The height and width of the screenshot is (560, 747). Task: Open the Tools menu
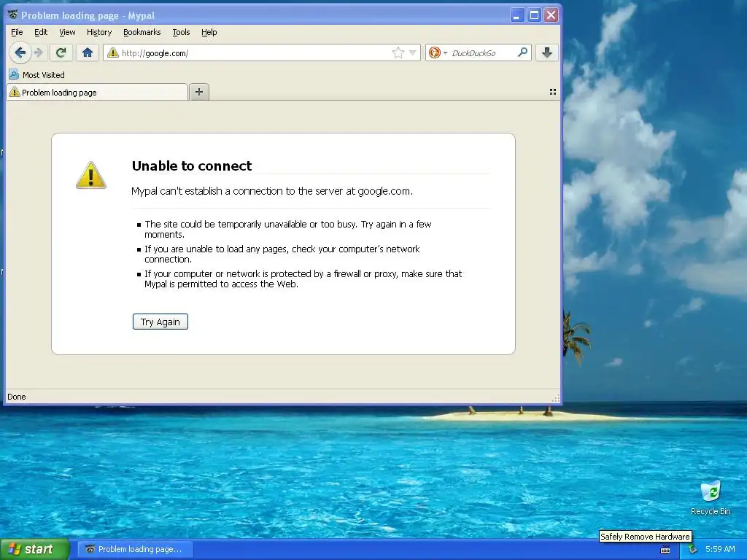pyautogui.click(x=181, y=32)
